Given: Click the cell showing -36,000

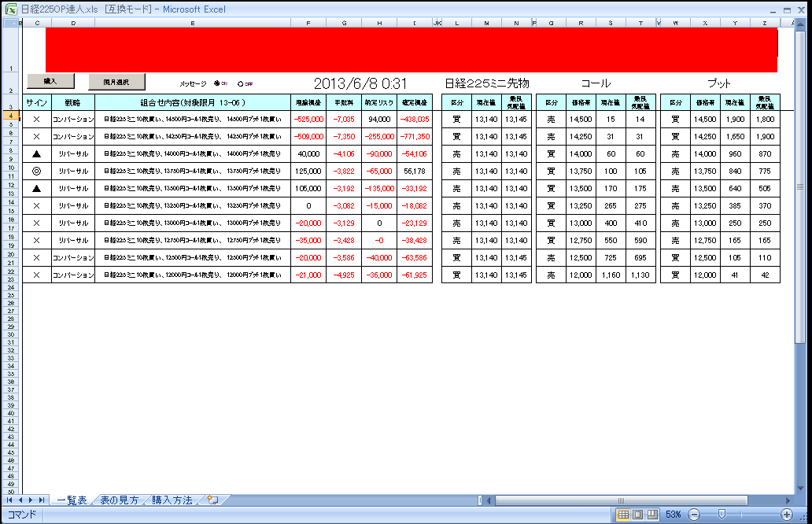Looking at the screenshot, I should tap(379, 275).
